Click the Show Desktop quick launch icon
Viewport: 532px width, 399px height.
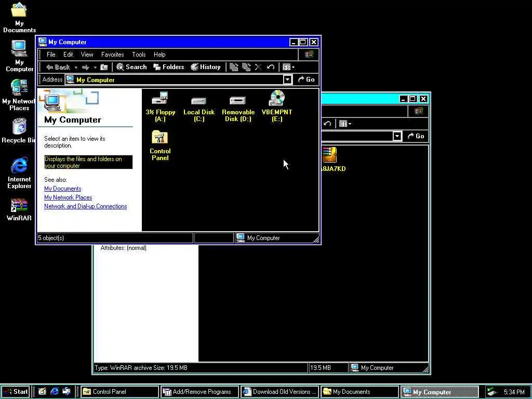42,392
